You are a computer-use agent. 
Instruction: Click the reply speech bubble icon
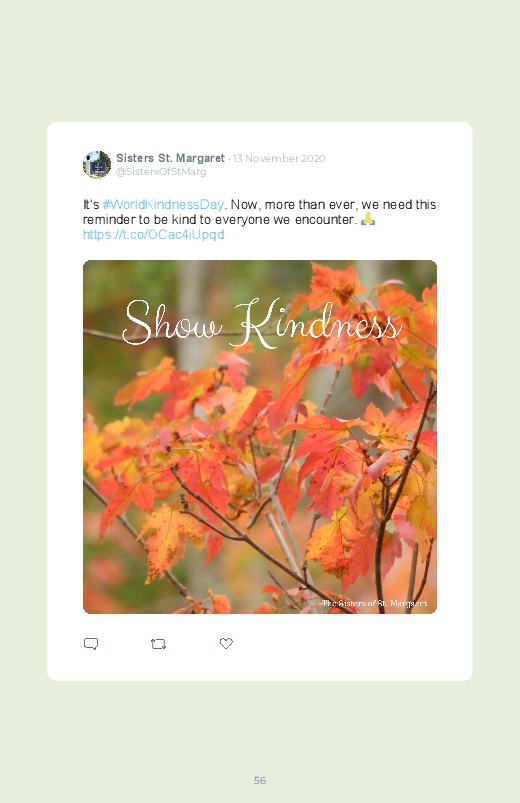pos(91,644)
